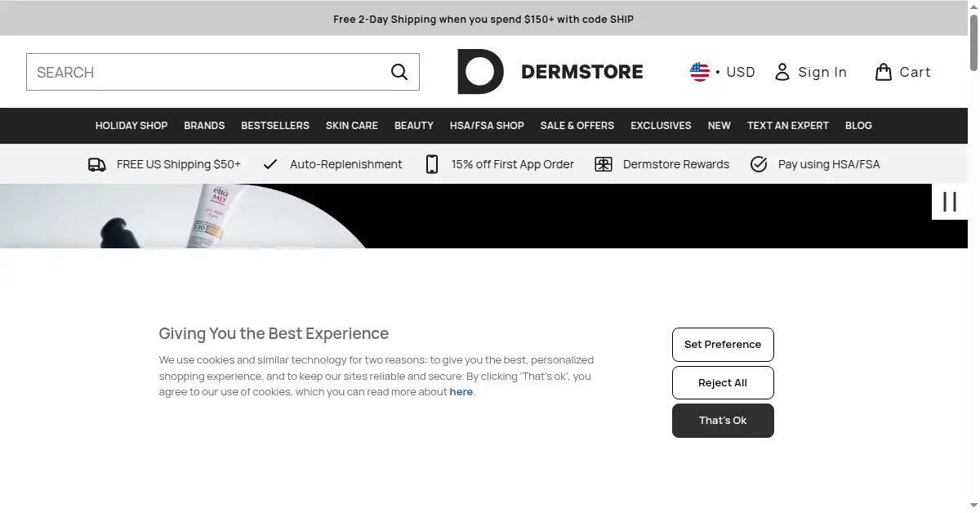
Task: Click the Free 2-Day Shipping banner
Action: (x=483, y=19)
